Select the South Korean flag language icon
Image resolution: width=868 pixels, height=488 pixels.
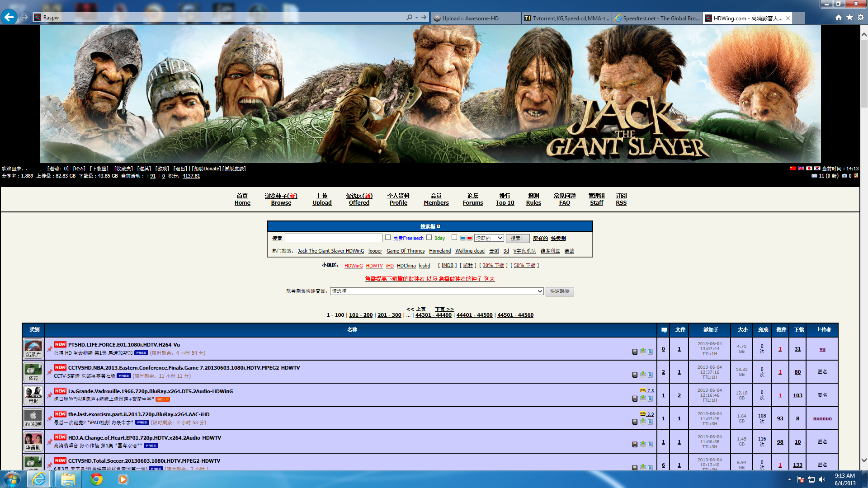coord(817,169)
